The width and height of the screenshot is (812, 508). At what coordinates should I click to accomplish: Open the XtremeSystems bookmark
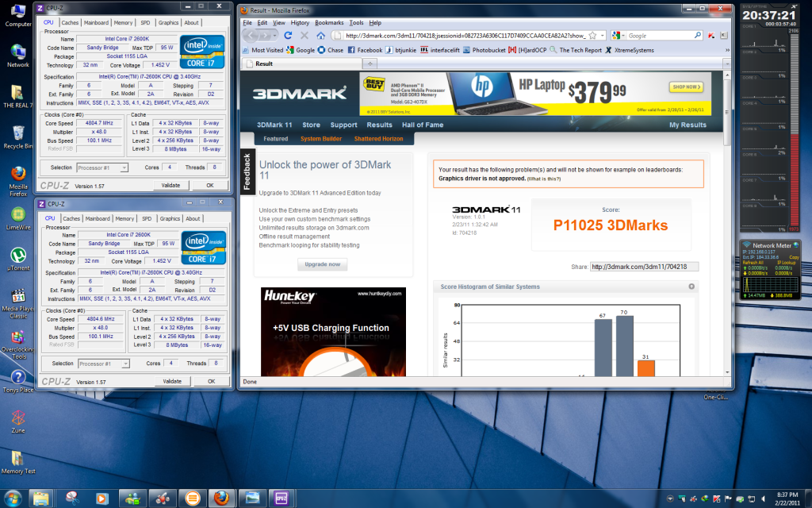pos(630,50)
